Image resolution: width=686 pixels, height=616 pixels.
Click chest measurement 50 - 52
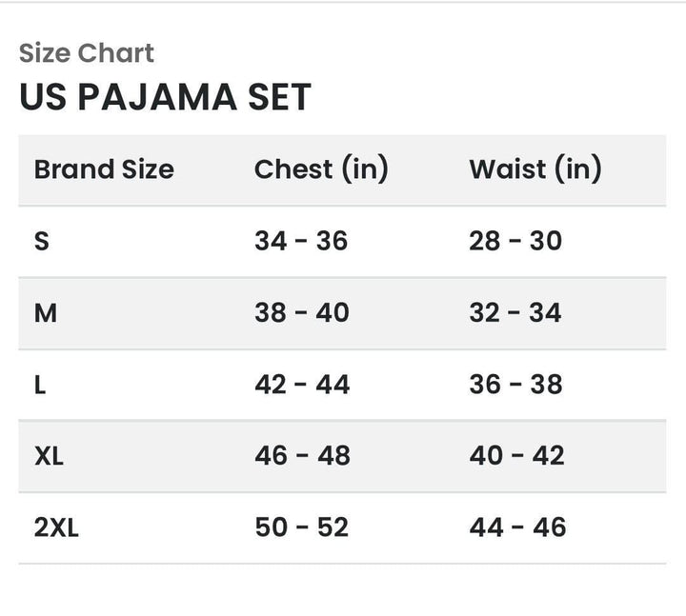point(301,527)
